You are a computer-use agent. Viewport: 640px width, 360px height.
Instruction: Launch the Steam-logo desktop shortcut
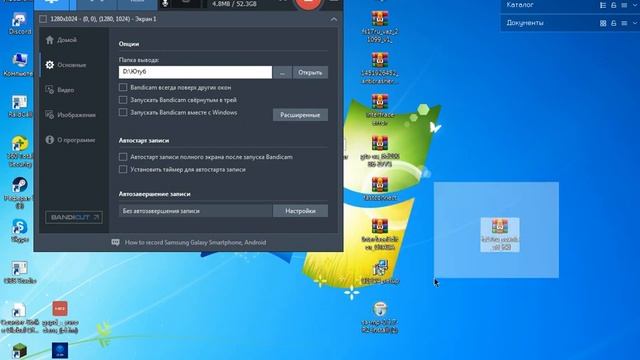19,193
